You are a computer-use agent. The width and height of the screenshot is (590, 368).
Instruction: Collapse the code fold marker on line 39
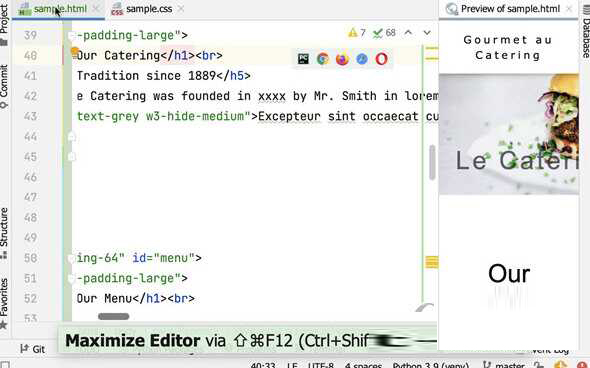pyautogui.click(x=71, y=35)
